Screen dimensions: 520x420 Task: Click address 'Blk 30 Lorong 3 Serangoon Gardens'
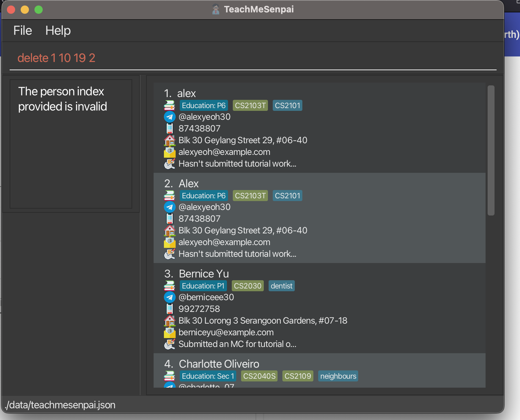click(x=263, y=321)
